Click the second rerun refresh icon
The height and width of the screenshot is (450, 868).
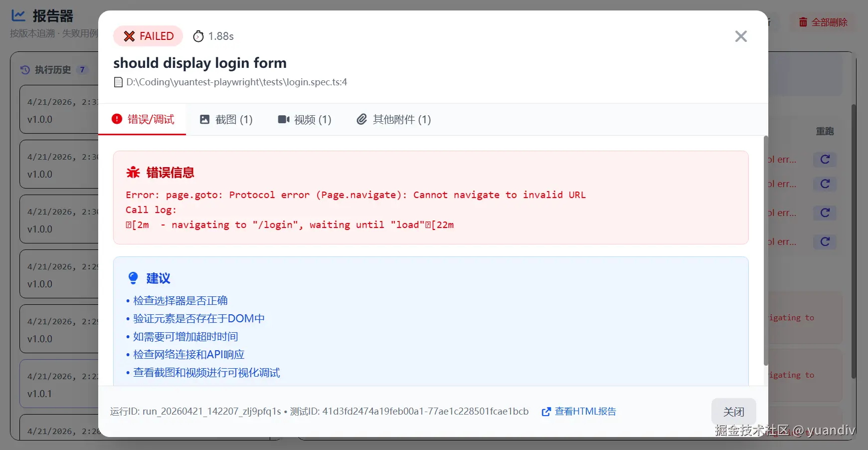coord(825,184)
